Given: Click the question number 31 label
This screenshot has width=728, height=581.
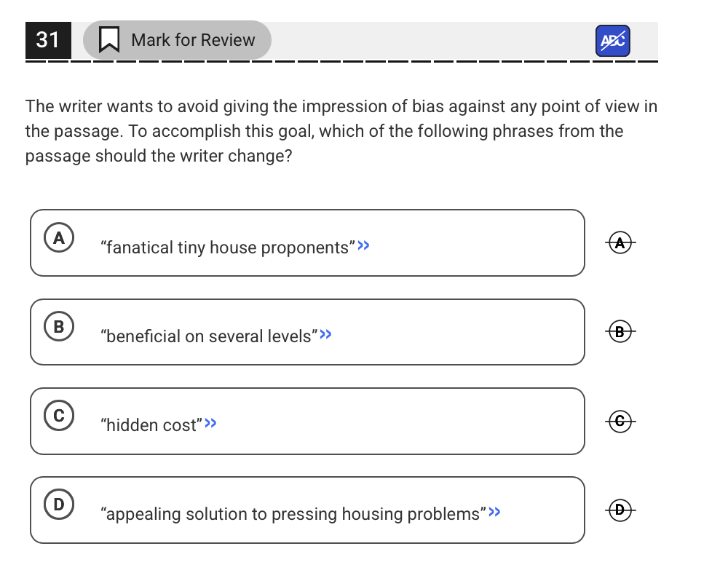Looking at the screenshot, I should 48,40.
